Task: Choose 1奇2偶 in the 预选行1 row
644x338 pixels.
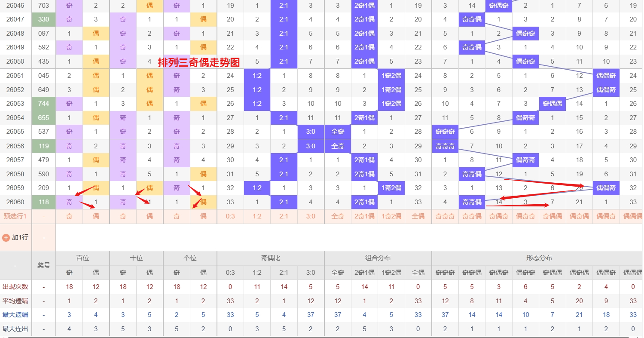Action: pos(391,216)
